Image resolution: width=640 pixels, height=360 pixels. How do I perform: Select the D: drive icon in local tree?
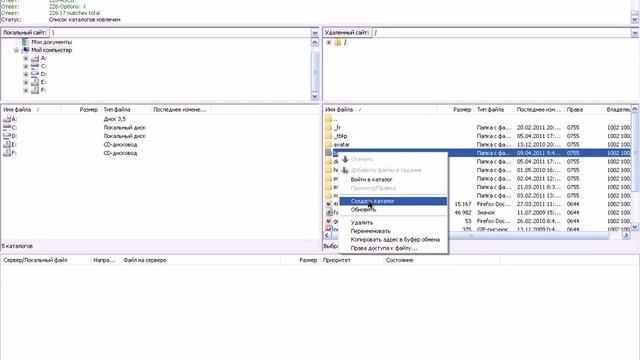click(35, 74)
